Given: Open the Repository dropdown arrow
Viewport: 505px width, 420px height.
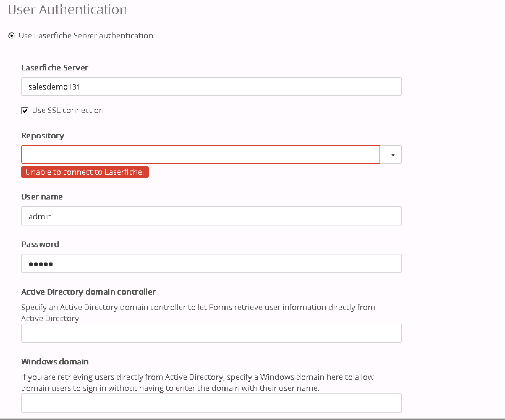Looking at the screenshot, I should (x=391, y=154).
